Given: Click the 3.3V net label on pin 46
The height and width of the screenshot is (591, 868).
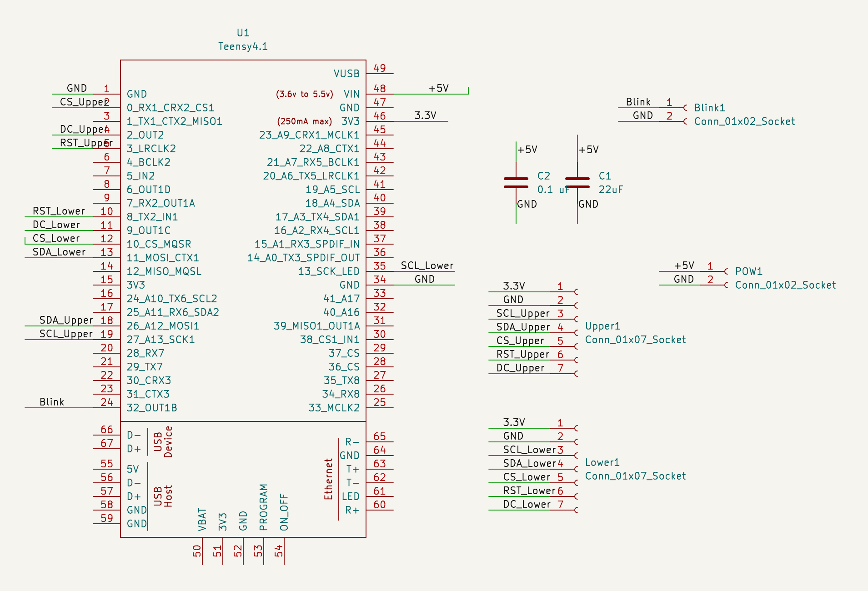Looking at the screenshot, I should (425, 115).
